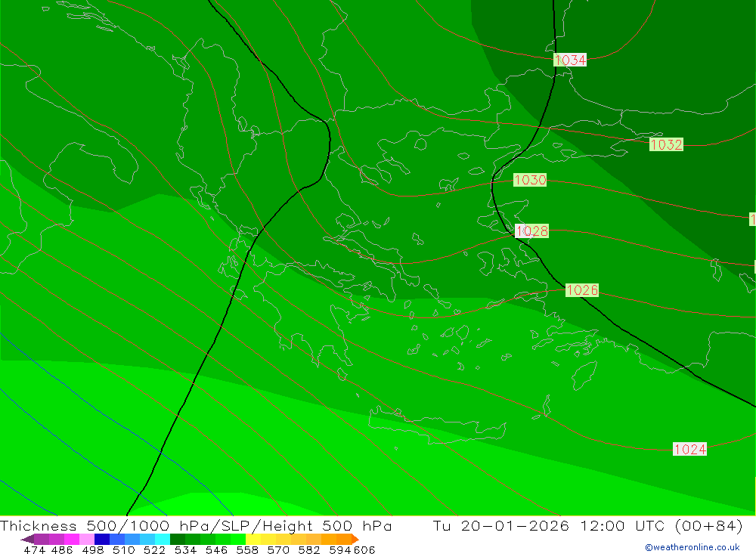
Task: Click the 582 legend value
Action: pyautogui.click(x=309, y=549)
